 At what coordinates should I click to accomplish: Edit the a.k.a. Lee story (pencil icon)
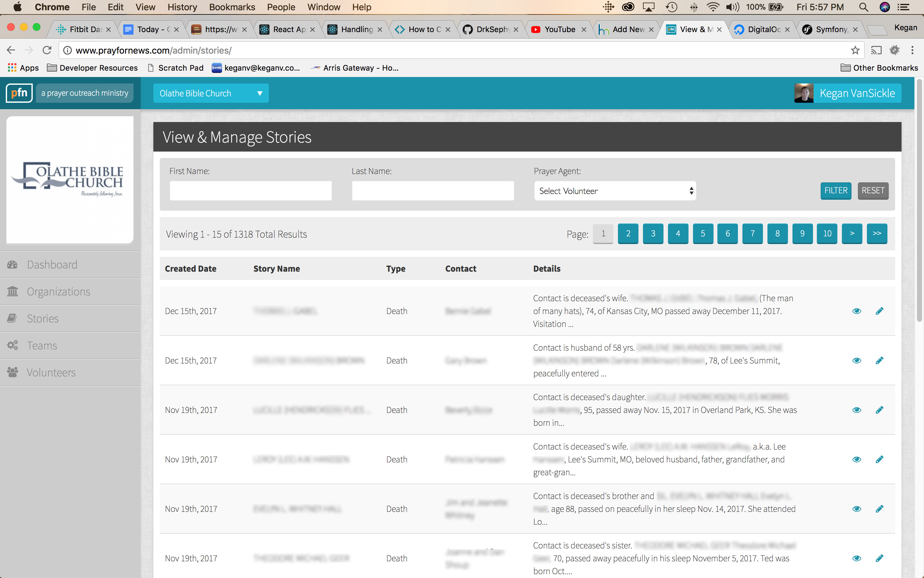[x=879, y=459]
